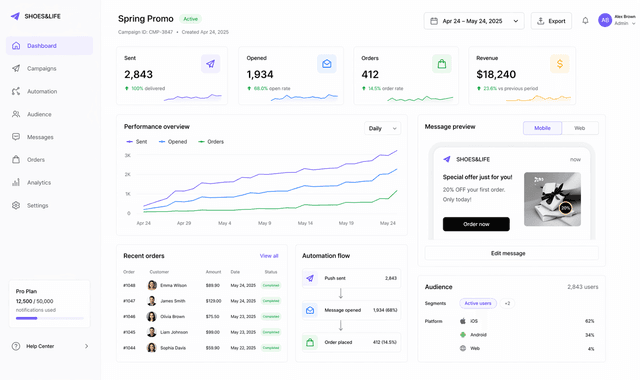Click the Orders card shopping bag icon
The height and width of the screenshot is (380, 640).
(442, 64)
